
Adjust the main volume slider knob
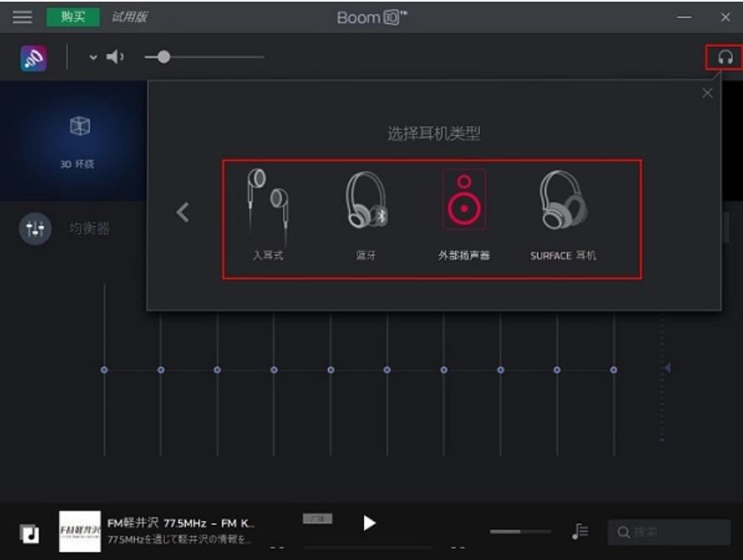point(164,57)
